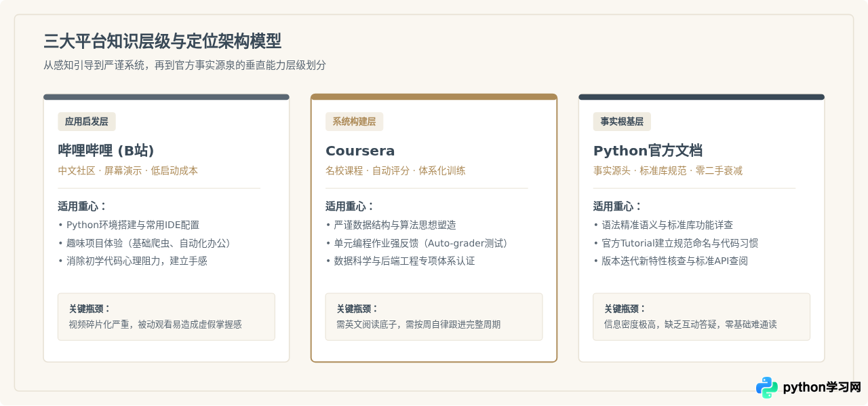Click the bullet 语法精准语义与标准库功能详查
868x406 pixels.
pos(663,225)
